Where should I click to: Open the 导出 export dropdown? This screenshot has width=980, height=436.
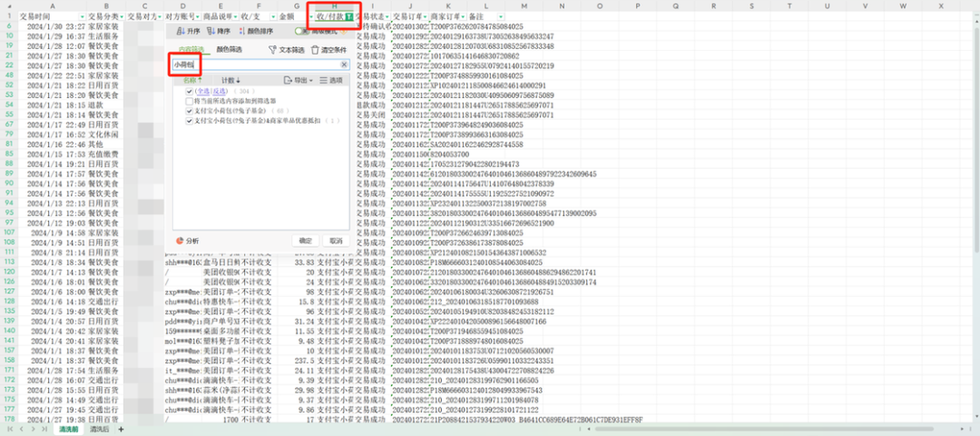click(x=299, y=80)
